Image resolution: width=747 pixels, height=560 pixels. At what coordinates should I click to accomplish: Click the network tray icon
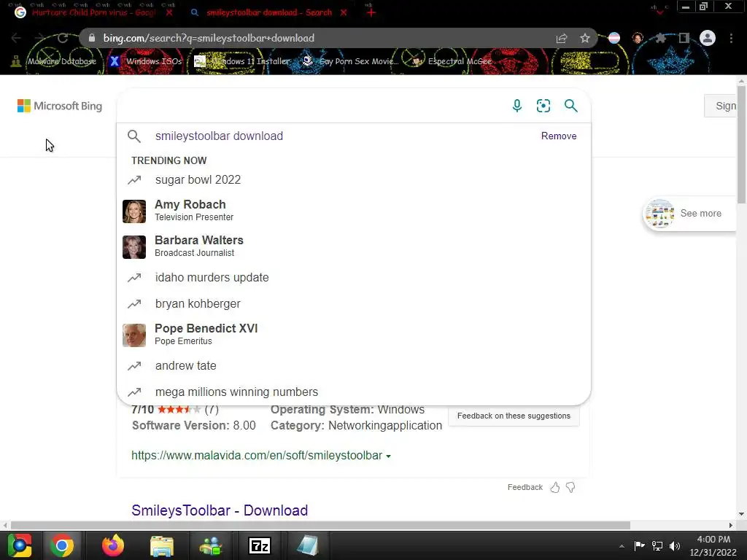[x=657, y=546]
